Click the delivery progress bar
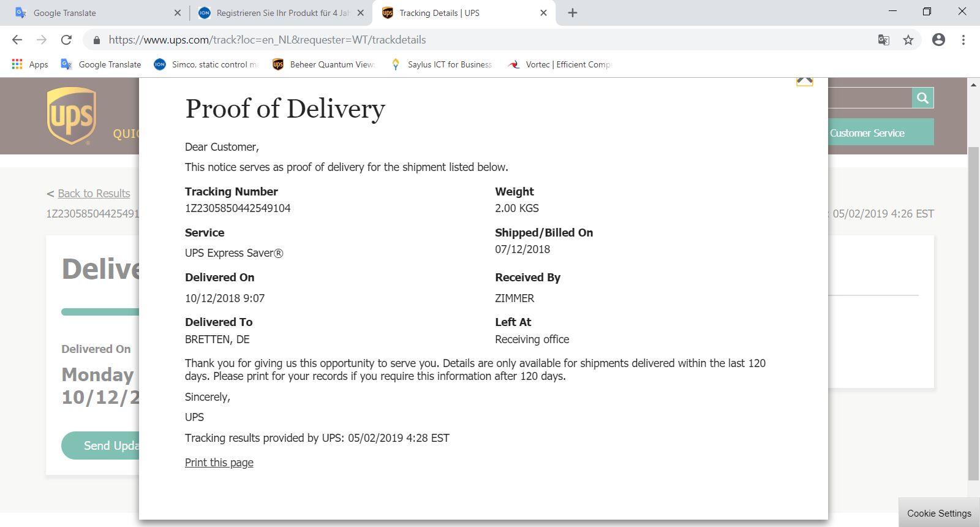This screenshot has width=980, height=527. 100,312
